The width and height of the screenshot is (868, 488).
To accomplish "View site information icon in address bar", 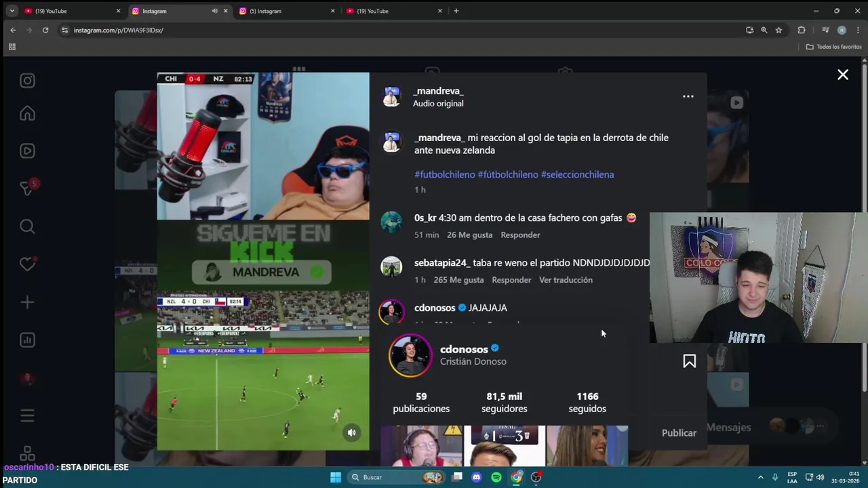I will [x=64, y=30].
